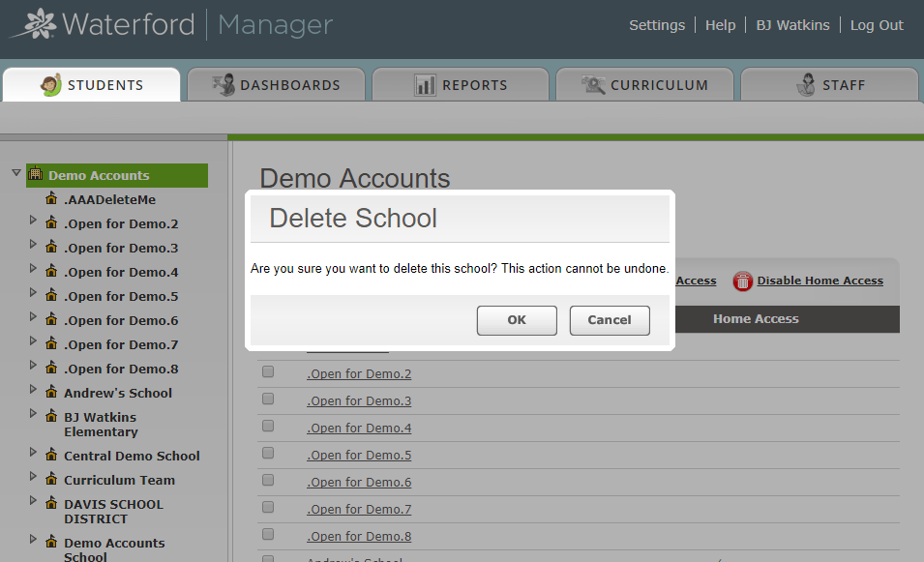Expand .Open for Demo.3 in the tree
The image size is (924, 562).
pos(33,245)
